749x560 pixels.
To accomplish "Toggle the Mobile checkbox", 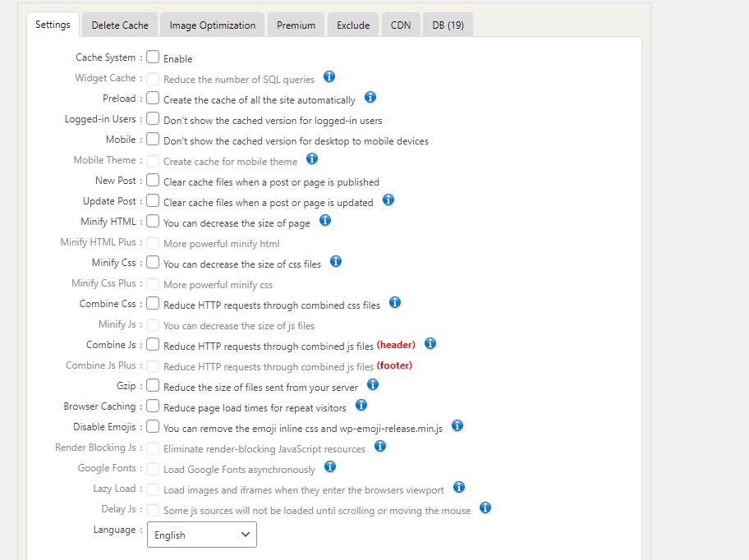I will point(153,139).
